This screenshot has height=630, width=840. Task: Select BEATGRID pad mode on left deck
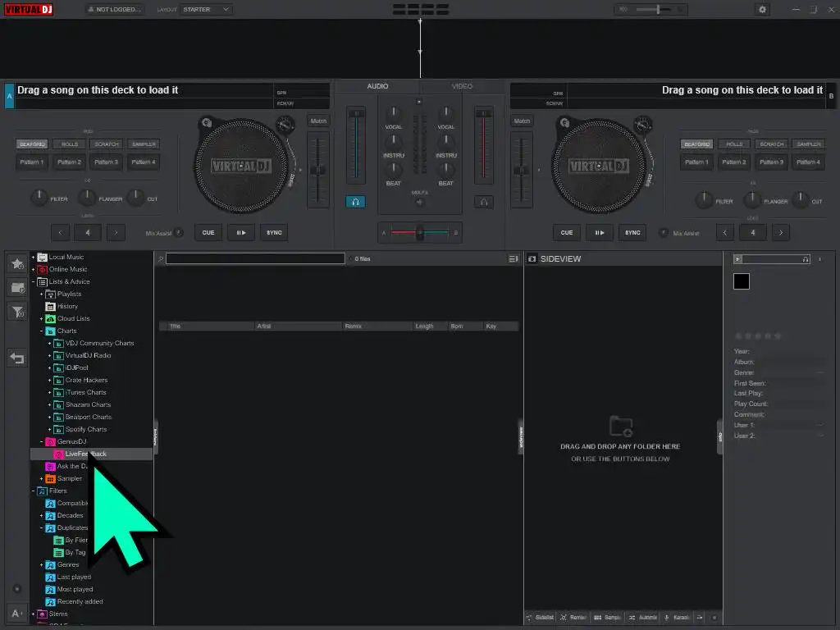[x=32, y=144]
